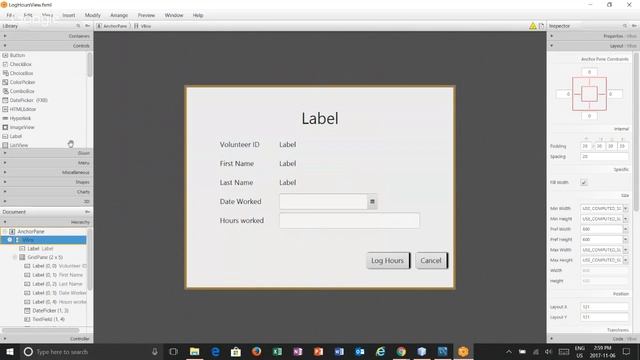Expand the 3D library section
640x360 pixels.
(47, 201)
